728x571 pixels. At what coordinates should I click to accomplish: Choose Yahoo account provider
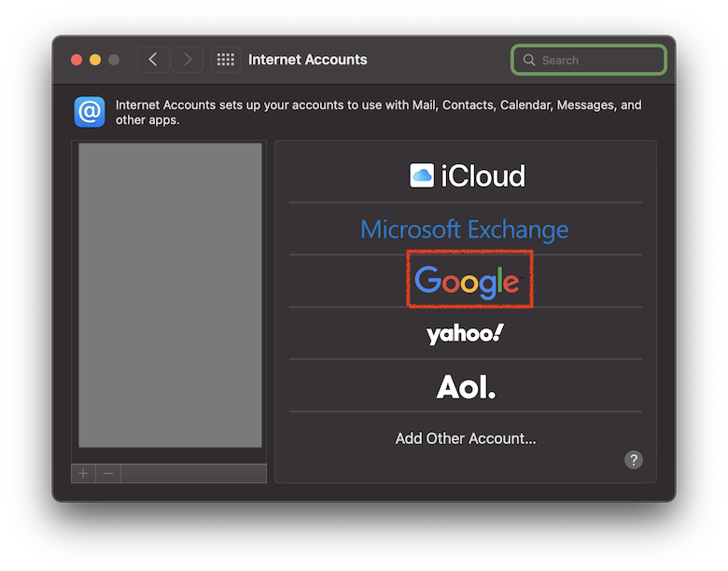click(465, 334)
